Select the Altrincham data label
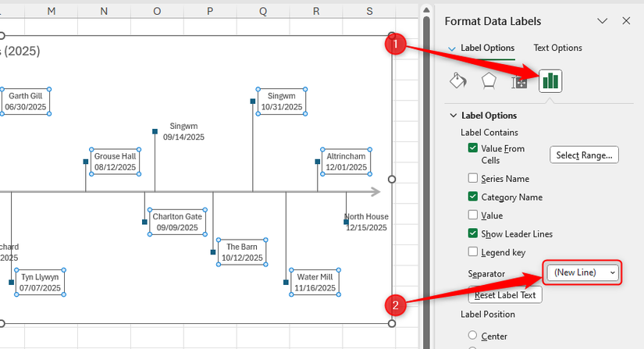 (347, 162)
